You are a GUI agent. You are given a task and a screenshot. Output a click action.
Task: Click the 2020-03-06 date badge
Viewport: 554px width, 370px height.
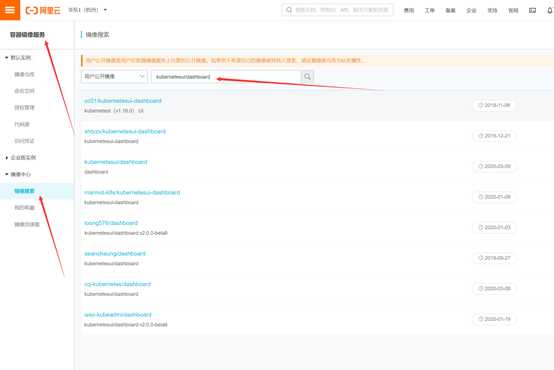(494, 289)
